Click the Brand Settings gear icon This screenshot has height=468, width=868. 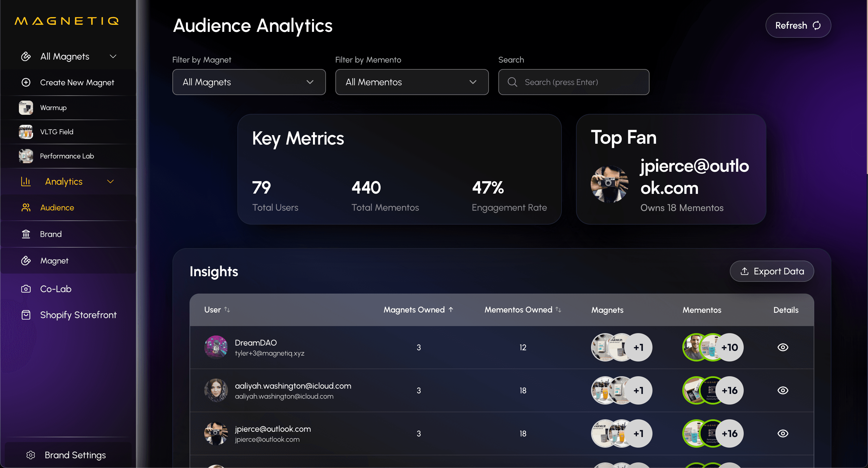(x=31, y=455)
